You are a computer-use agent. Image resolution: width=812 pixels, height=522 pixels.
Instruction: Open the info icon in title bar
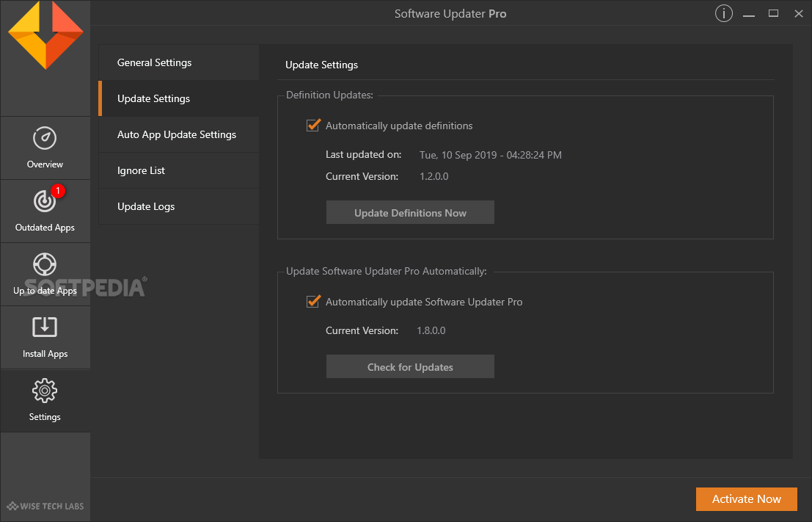[723, 13]
